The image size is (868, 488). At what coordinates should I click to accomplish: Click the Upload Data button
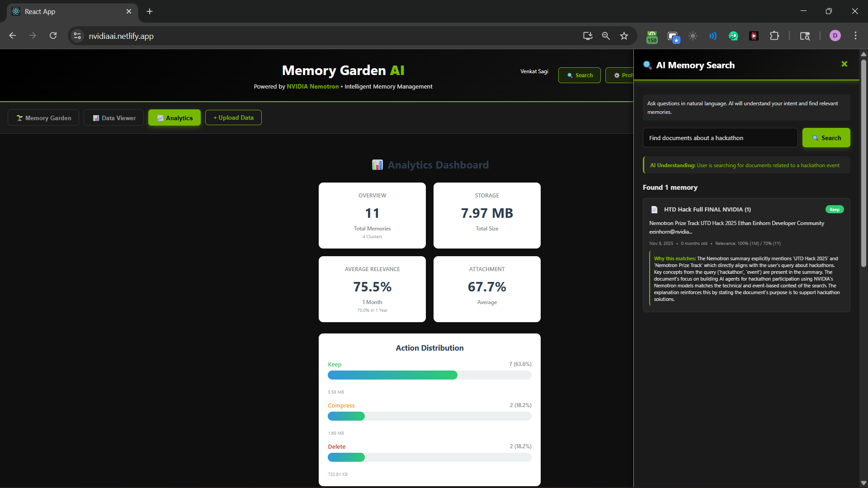tap(233, 117)
